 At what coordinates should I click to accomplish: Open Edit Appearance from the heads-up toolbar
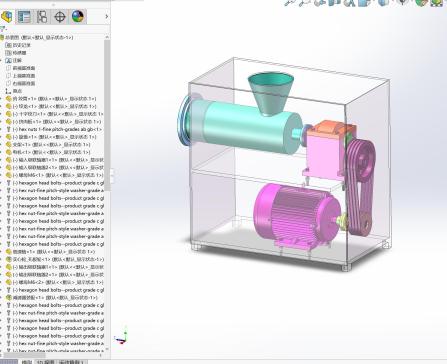[422, 3]
